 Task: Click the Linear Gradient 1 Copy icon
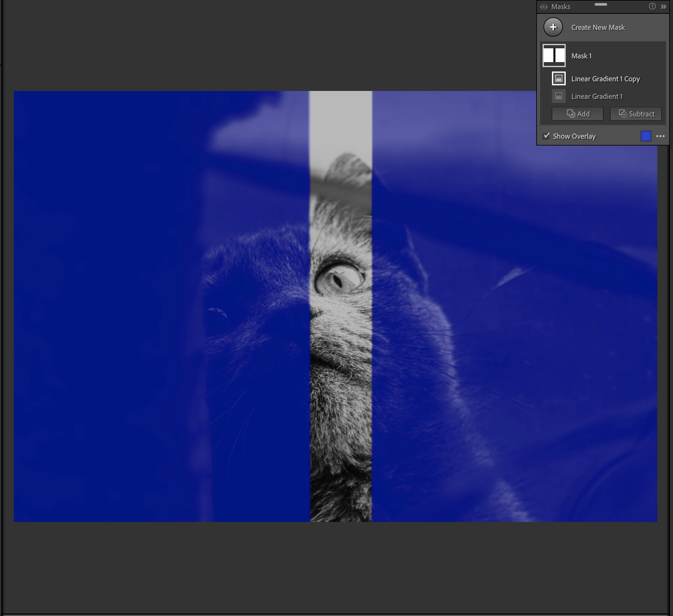coord(559,78)
